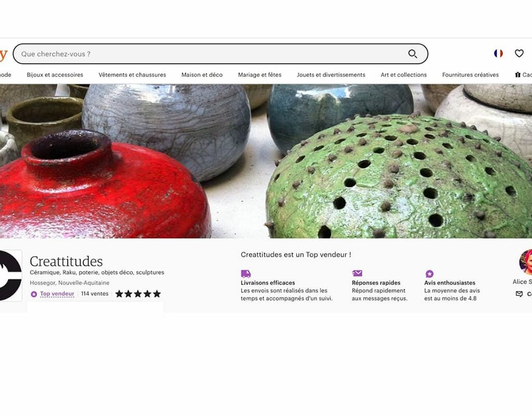
Task: Select the Maison et déco category
Action: click(202, 75)
